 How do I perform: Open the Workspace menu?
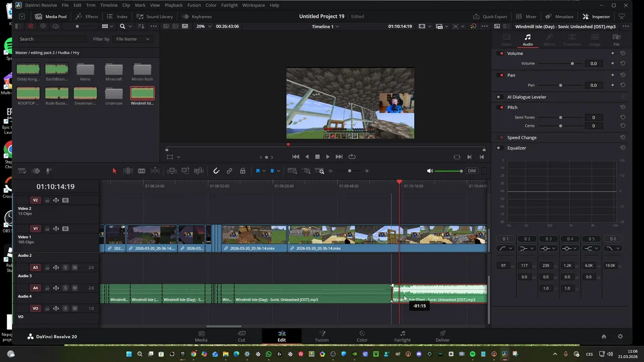254,5
